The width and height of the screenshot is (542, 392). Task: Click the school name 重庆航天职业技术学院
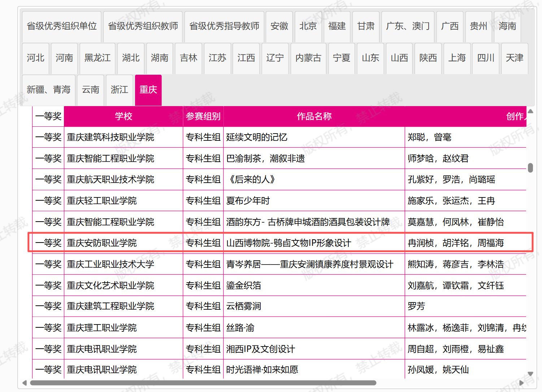pos(110,180)
